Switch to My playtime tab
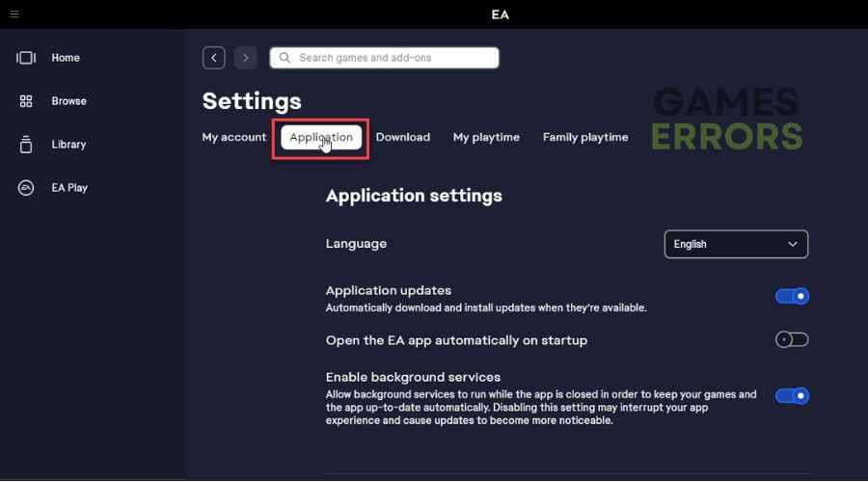Image resolution: width=868 pixels, height=482 pixels. [x=486, y=137]
